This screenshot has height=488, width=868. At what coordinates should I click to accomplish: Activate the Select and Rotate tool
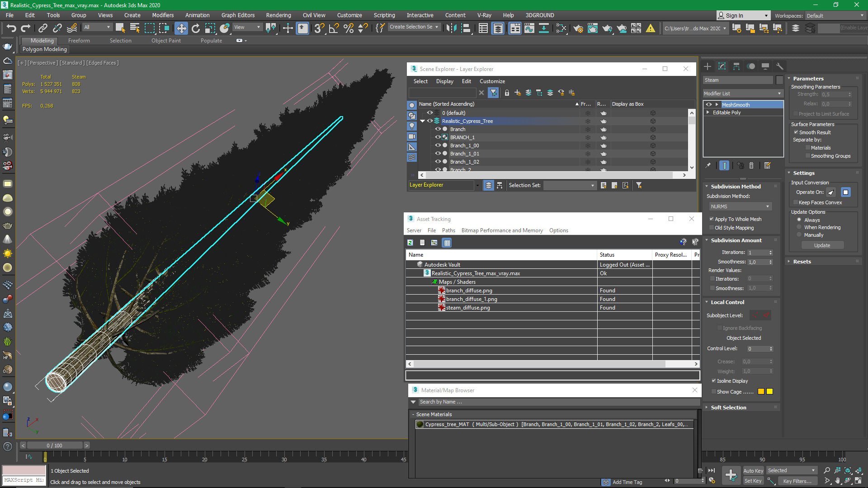coord(196,28)
